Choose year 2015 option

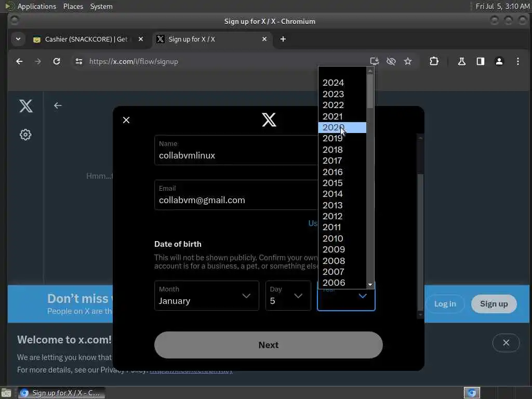(342, 183)
